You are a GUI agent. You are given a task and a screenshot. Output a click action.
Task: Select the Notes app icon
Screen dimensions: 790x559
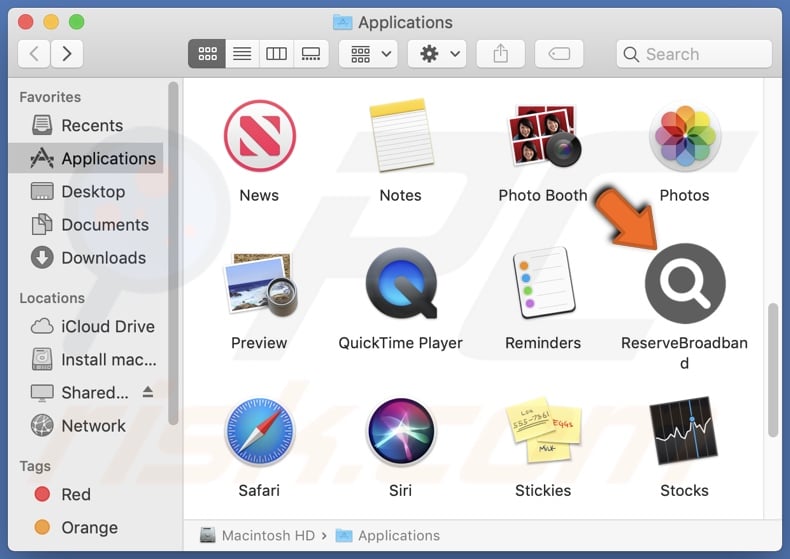[401, 135]
